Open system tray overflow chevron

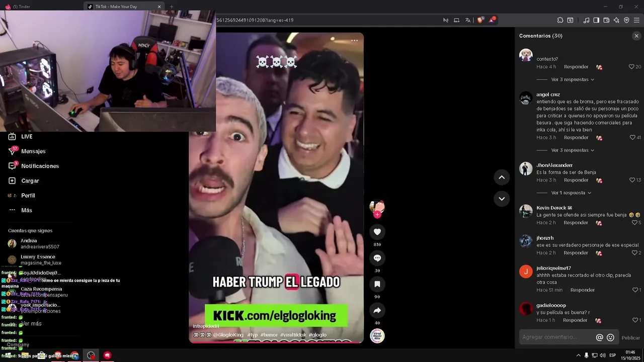coord(578,355)
